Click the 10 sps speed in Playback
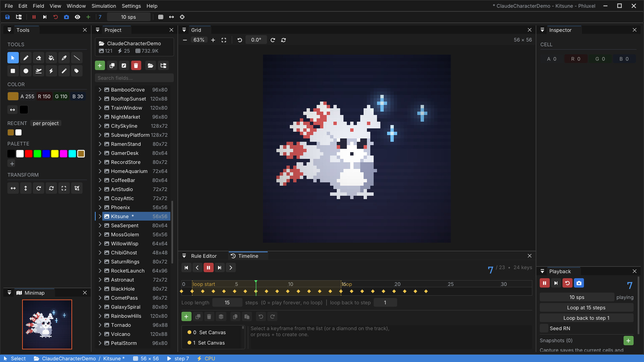 pyautogui.click(x=577, y=297)
